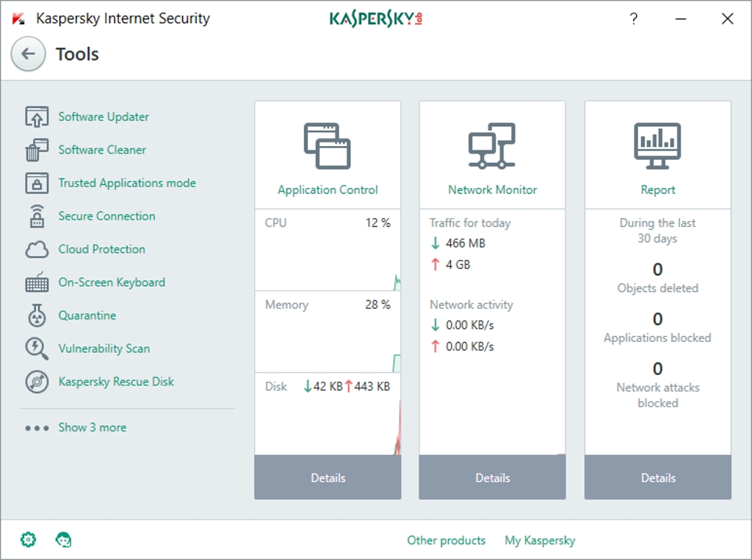
Task: Select the Kaspersky Rescue Disk icon
Action: coord(37,382)
